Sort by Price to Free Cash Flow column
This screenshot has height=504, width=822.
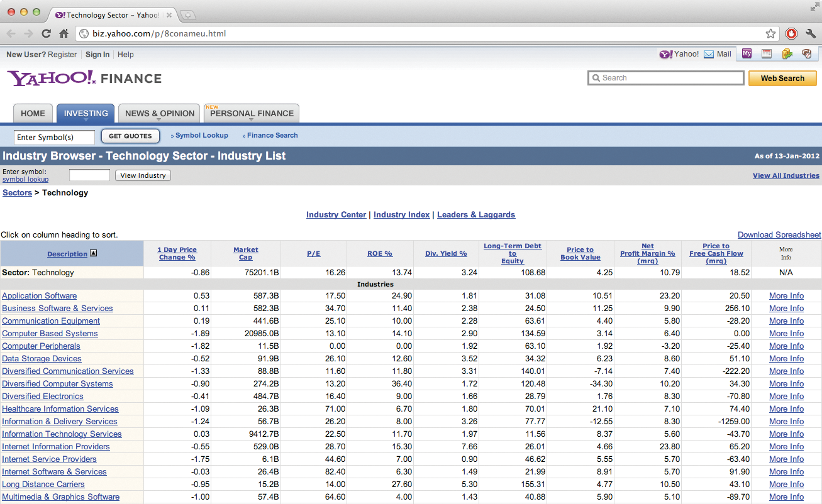[x=716, y=253]
